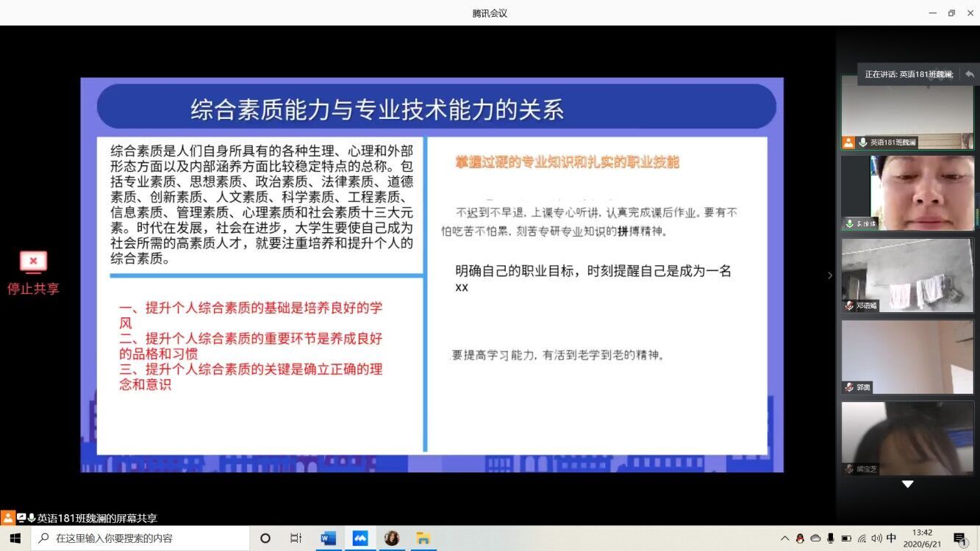Viewport: 980px width, 551px height.
Task: Click the microphone icon next to 英语181班魏澜
Action: tap(862, 143)
